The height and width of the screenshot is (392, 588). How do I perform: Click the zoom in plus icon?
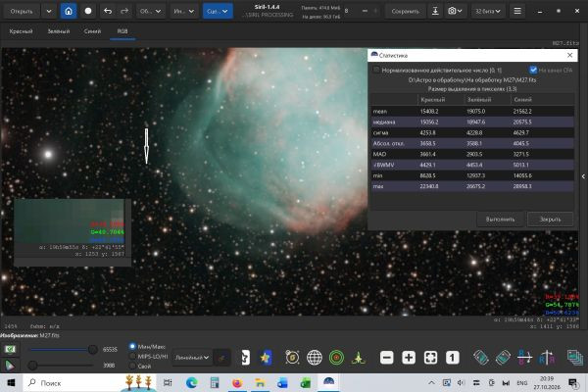409,357
